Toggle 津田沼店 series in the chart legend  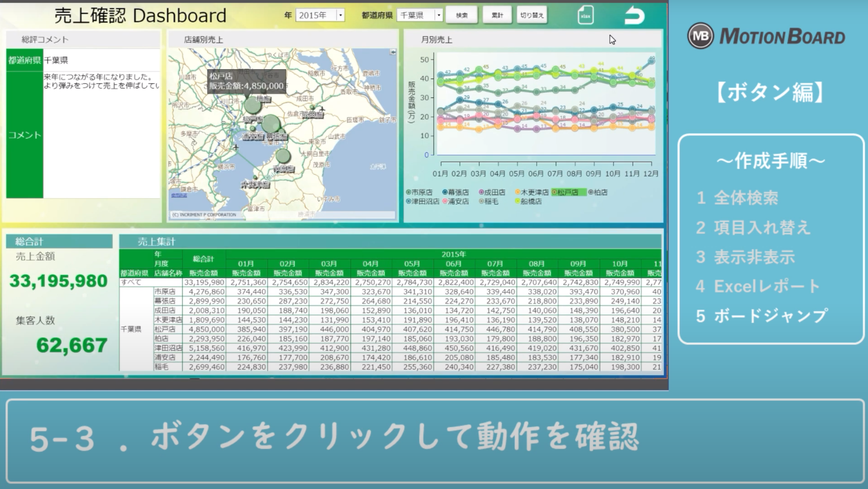(x=423, y=202)
